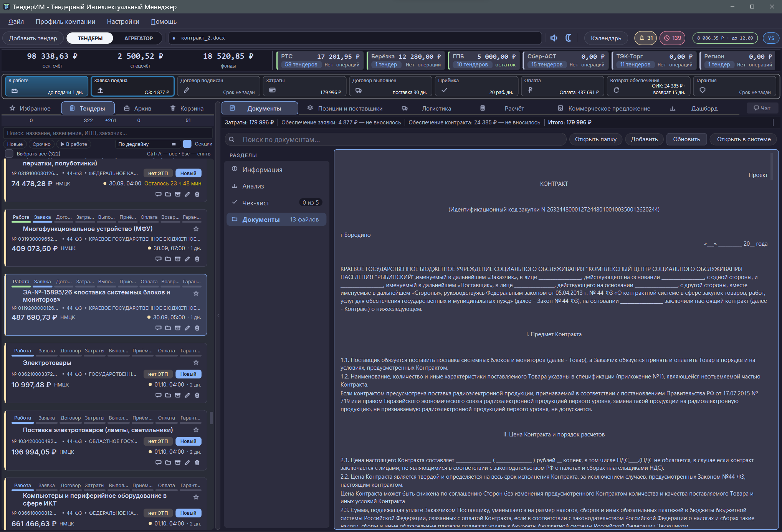
Task: Click the Добавить тендер button
Action: (33, 38)
